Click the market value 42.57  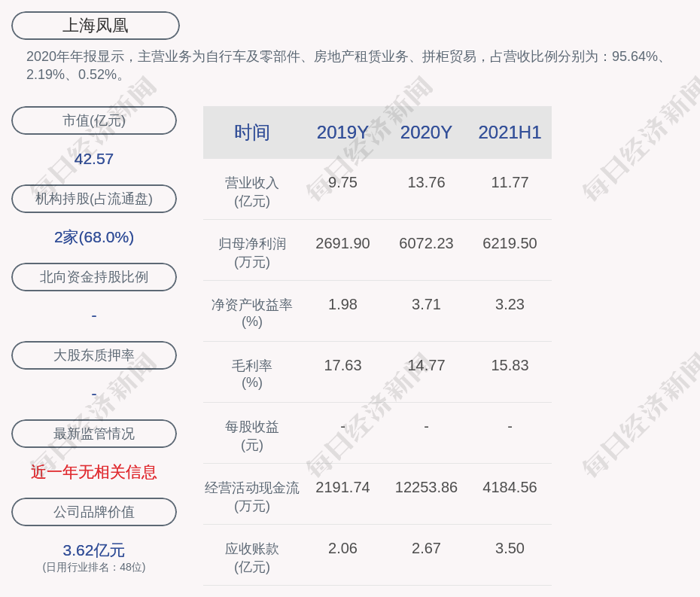pos(94,159)
